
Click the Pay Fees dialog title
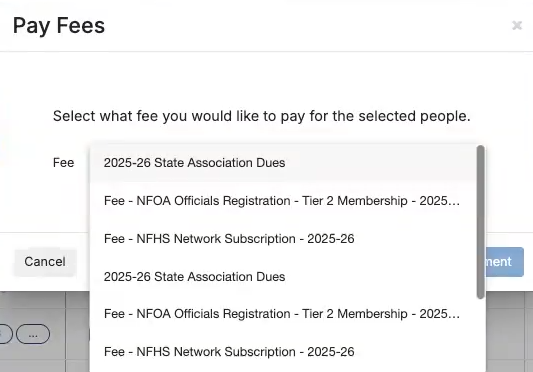click(59, 26)
